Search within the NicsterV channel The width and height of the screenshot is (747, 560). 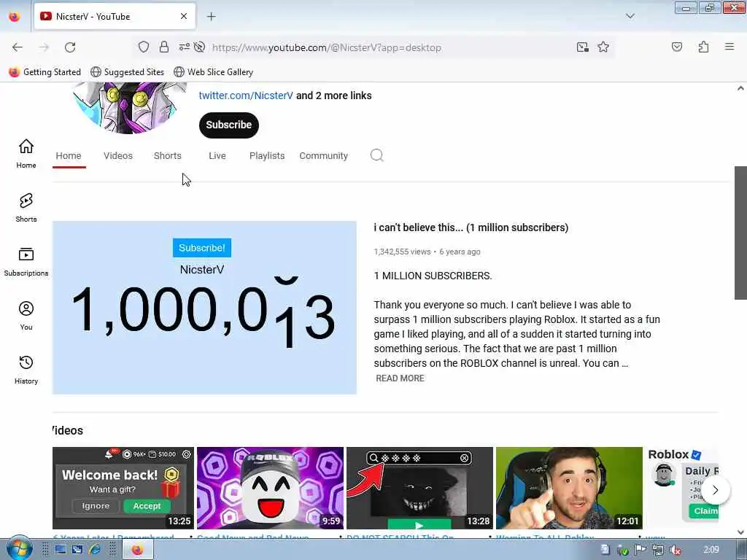click(x=377, y=155)
